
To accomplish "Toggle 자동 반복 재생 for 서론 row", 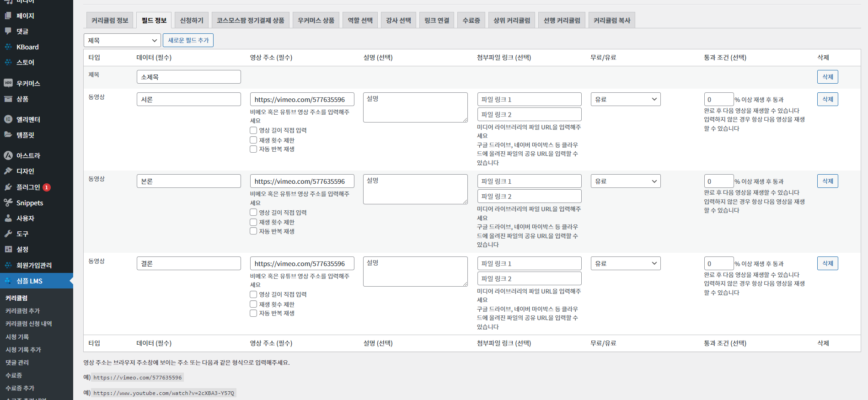I will coord(253,149).
